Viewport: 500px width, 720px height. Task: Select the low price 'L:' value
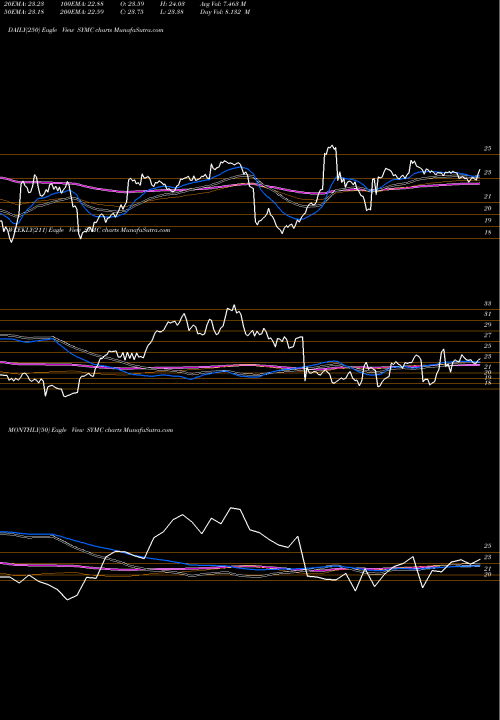[172, 12]
